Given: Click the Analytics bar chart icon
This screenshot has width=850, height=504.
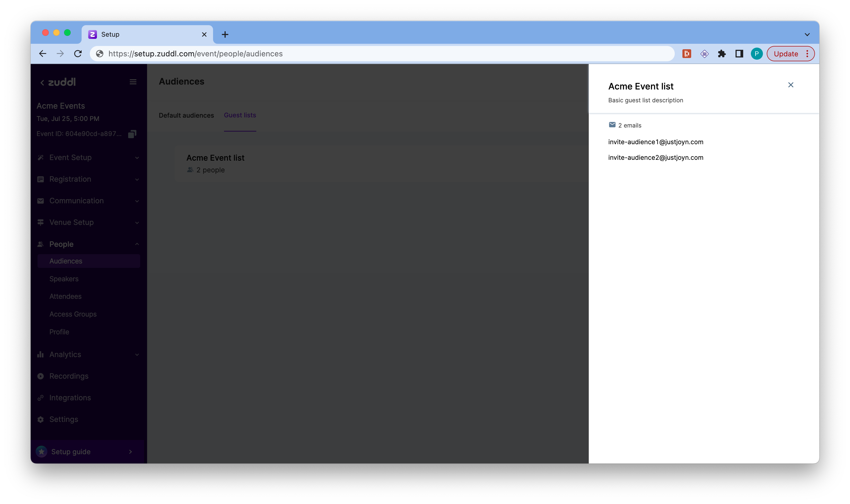Looking at the screenshot, I should click(x=41, y=355).
